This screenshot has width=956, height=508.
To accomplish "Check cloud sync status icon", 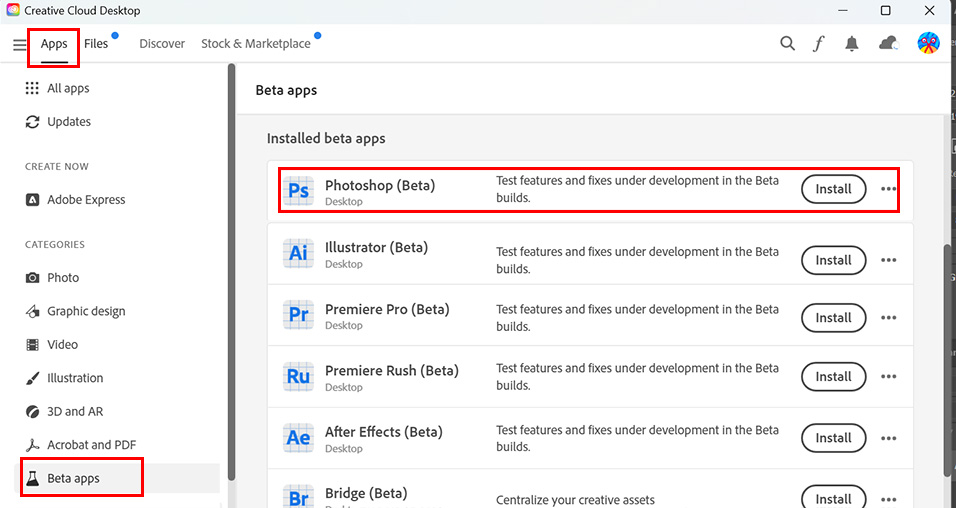I will point(888,44).
